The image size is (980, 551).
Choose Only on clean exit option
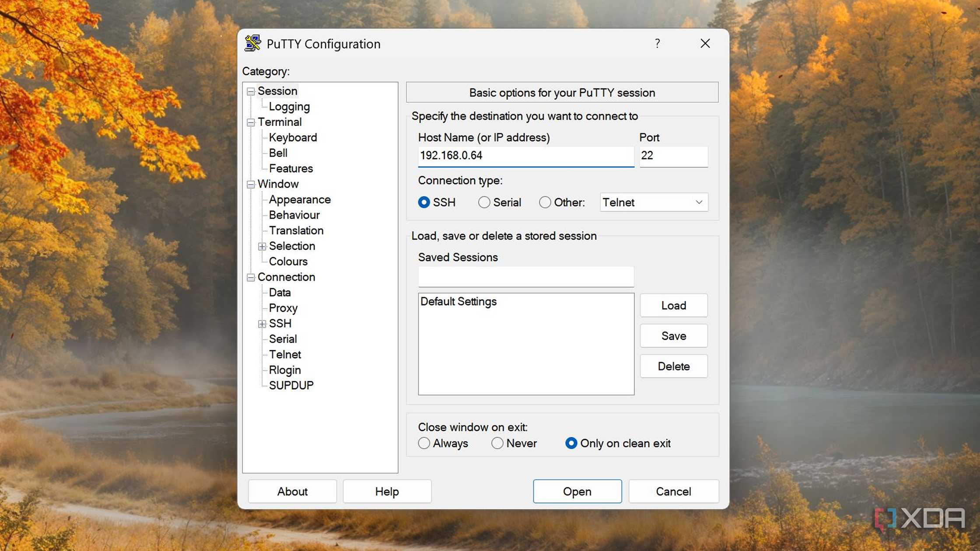pyautogui.click(x=571, y=443)
